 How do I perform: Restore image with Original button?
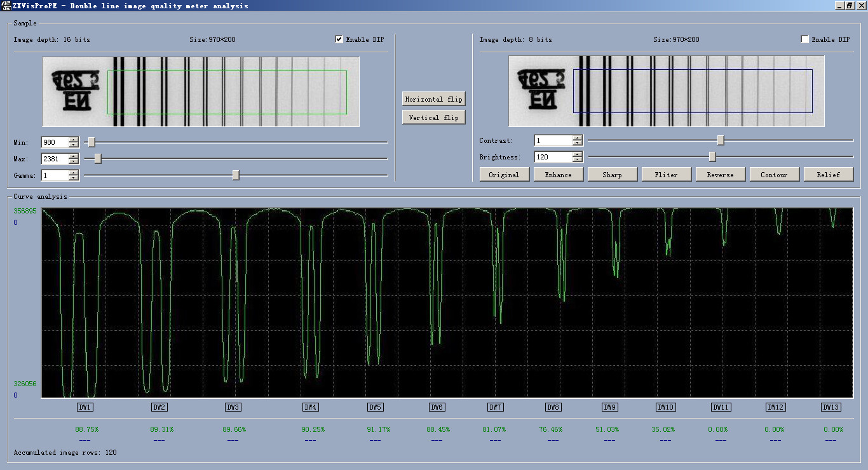504,175
